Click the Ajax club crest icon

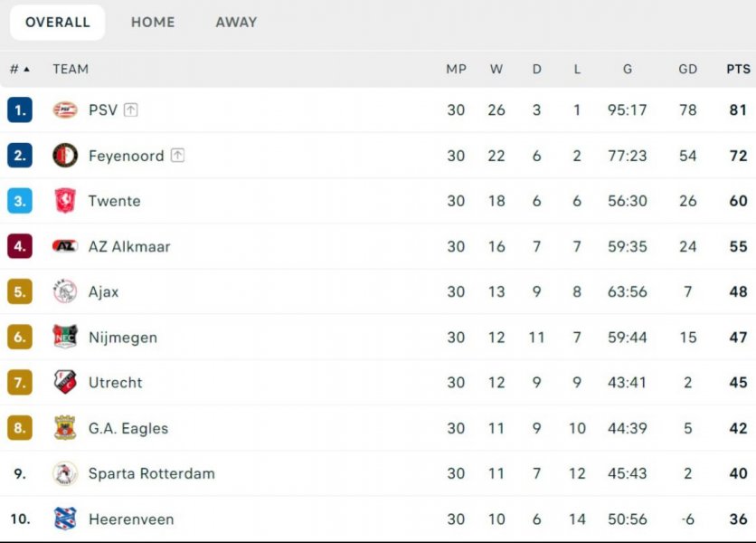point(65,291)
